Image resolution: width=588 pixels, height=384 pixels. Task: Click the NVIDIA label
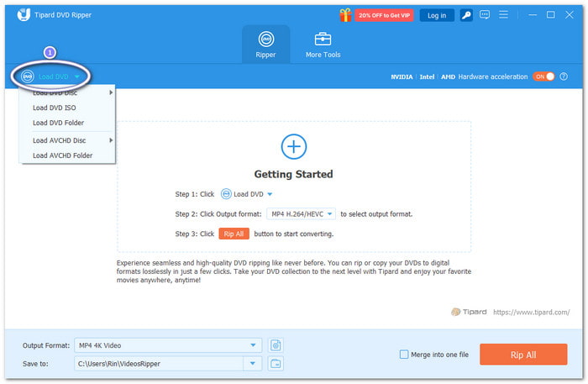tap(402, 76)
